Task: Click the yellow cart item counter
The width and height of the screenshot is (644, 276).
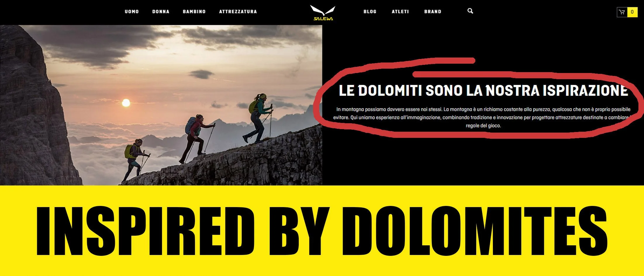Action: (632, 12)
